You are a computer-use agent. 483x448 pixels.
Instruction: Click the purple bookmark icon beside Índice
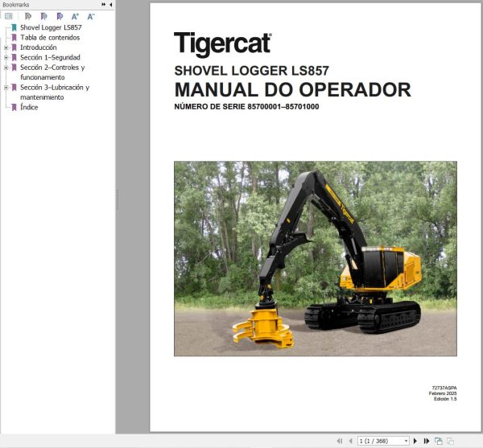14,108
